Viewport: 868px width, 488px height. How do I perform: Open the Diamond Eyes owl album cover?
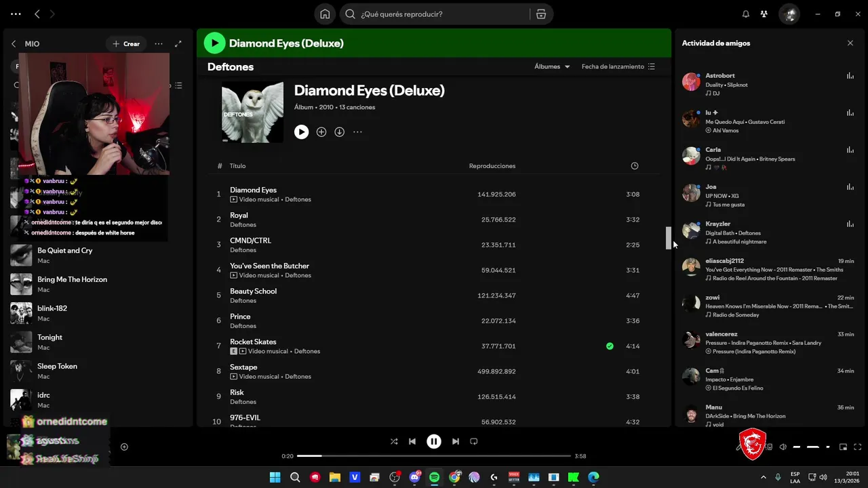click(x=253, y=112)
